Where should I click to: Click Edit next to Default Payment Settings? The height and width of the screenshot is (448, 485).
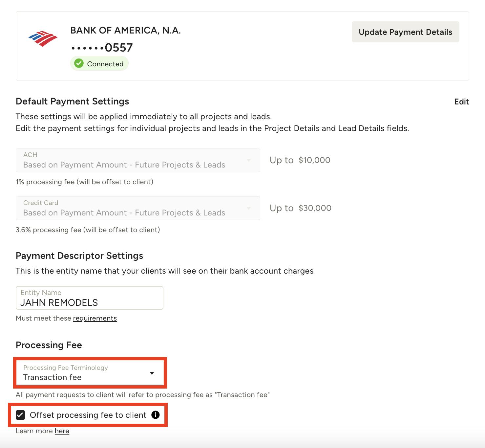coord(461,102)
